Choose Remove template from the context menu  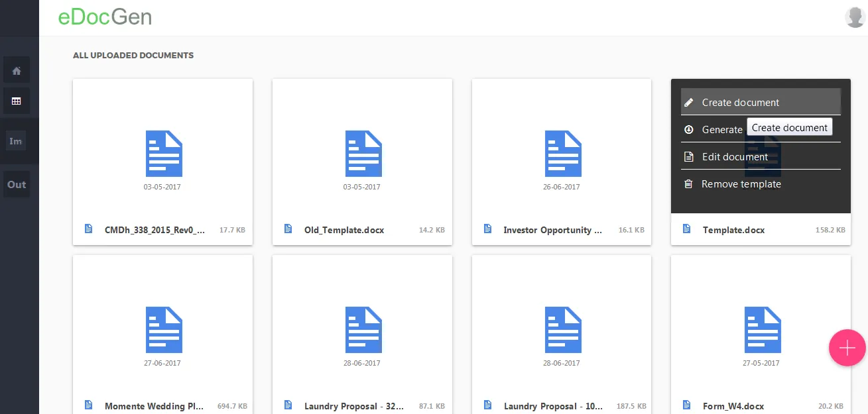[x=741, y=184]
